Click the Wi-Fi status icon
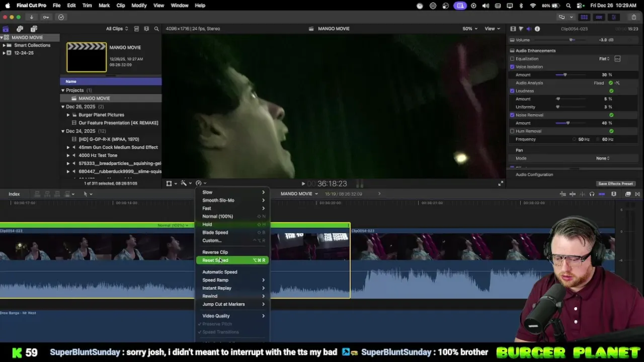The height and width of the screenshot is (362, 644). pos(533,6)
